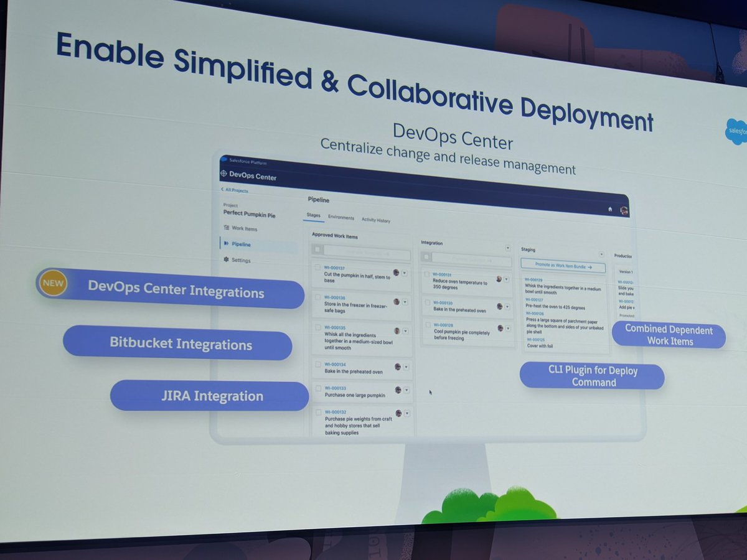Check the checkbox beside WI-000128

[428, 325]
